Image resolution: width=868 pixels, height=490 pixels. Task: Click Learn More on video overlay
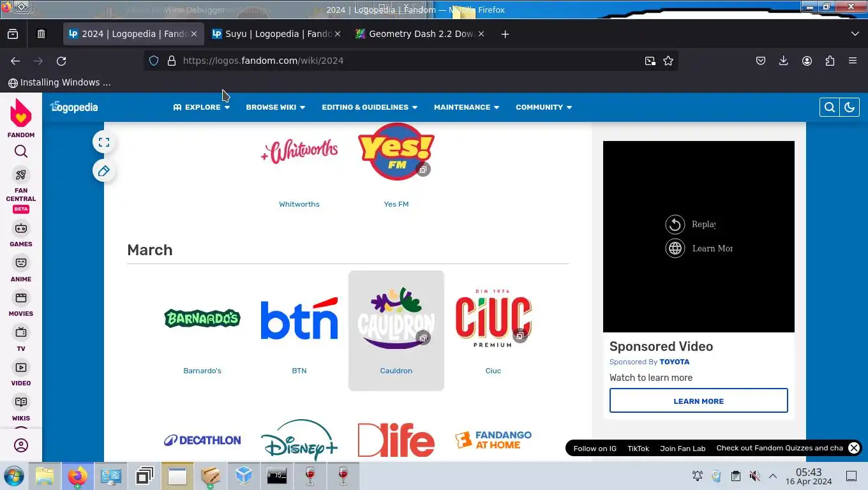(x=699, y=248)
